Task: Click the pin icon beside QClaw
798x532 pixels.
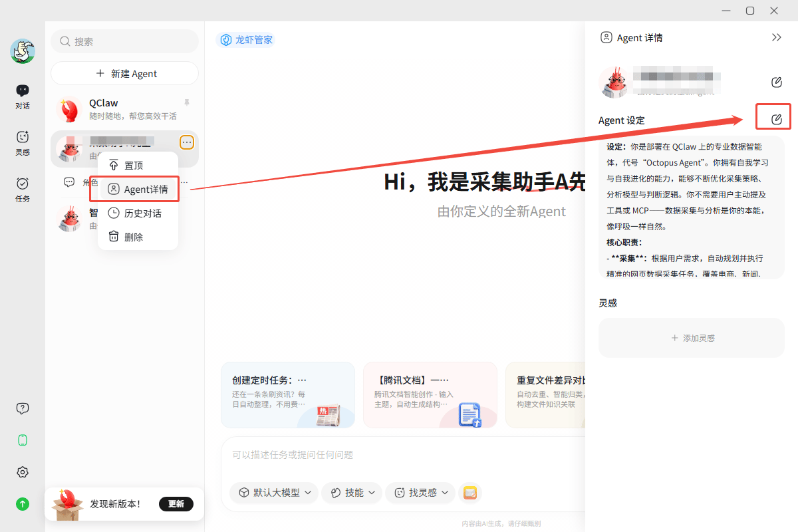Action: point(186,102)
